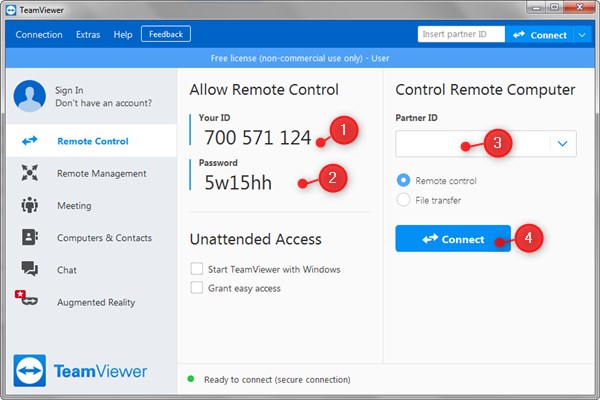600x400 pixels.
Task: Enable Start TeamViewer with Windows checkbox
Action: pyautogui.click(x=196, y=269)
